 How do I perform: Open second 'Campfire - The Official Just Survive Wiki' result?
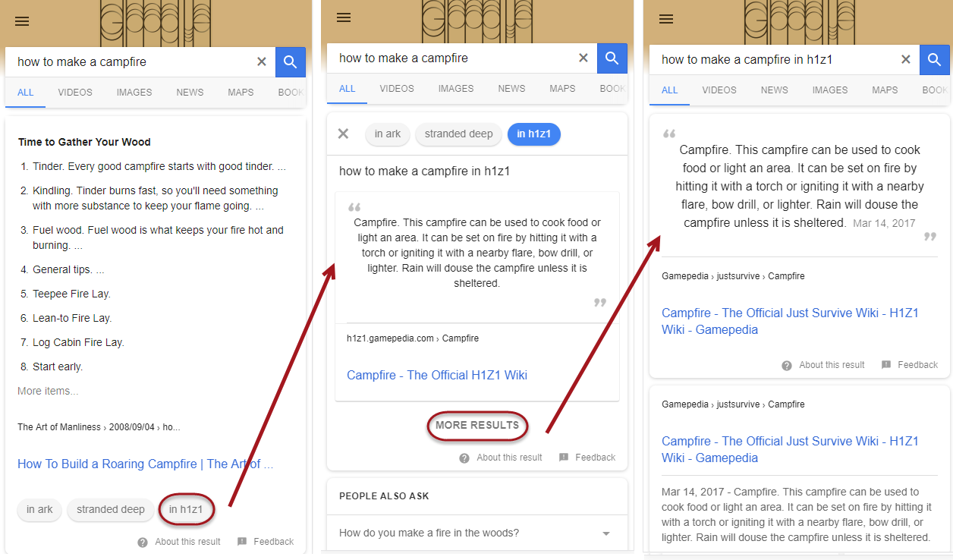pyautogui.click(x=790, y=450)
